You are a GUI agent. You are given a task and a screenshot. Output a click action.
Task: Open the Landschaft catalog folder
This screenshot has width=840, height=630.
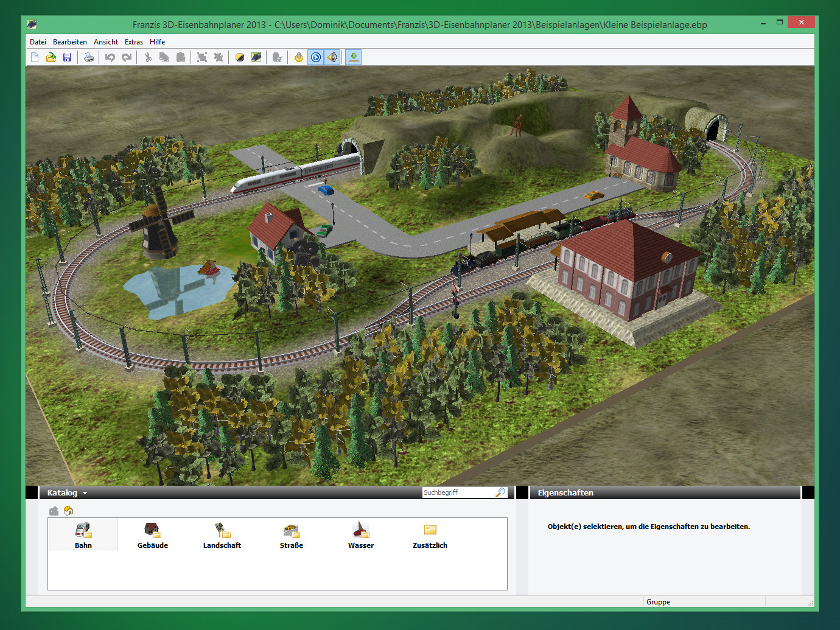(x=222, y=534)
